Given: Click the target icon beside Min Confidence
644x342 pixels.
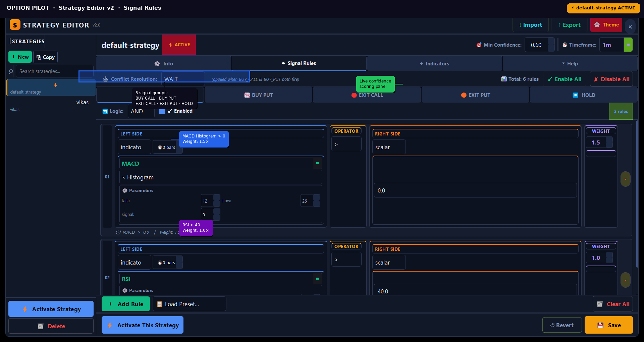Looking at the screenshot, I should click(x=479, y=45).
